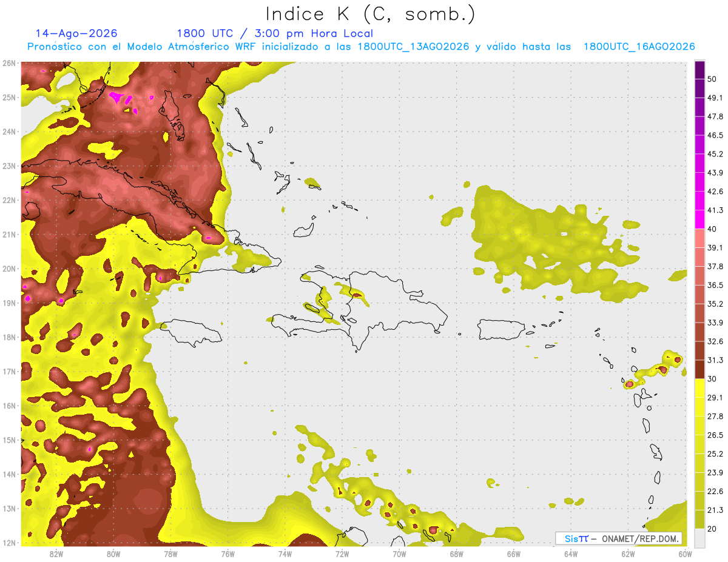Click the "22N" latitude label

pos(9,200)
